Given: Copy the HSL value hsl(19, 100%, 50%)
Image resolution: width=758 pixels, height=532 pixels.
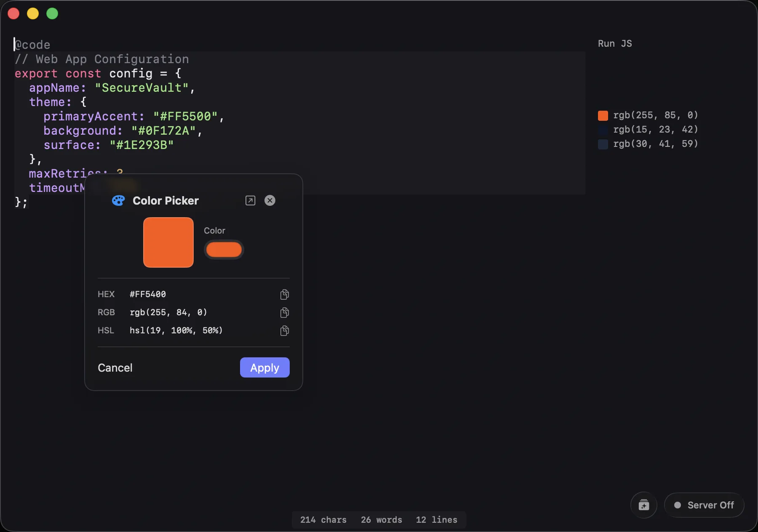Looking at the screenshot, I should pos(285,330).
